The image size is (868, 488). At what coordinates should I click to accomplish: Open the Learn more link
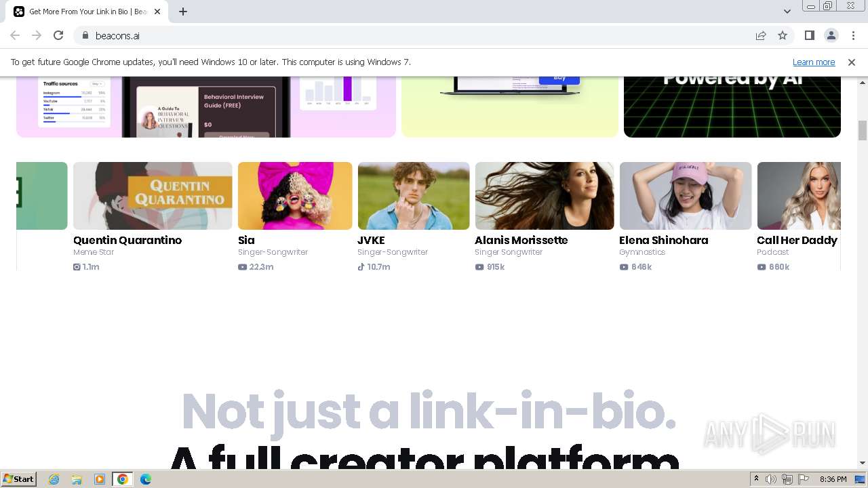pos(814,62)
